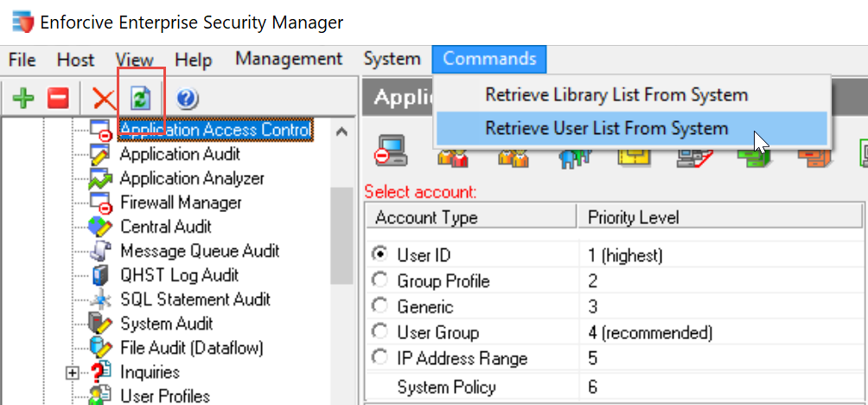Click the Priority Level column header
Screen dimensions: 868x405
click(719, 218)
